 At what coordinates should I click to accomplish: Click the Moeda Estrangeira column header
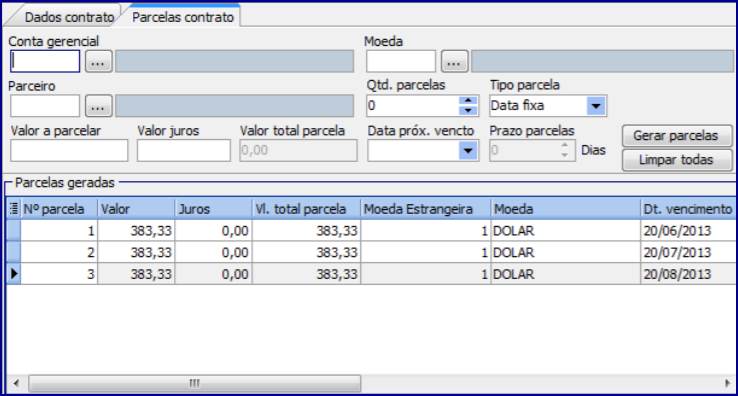(425, 209)
